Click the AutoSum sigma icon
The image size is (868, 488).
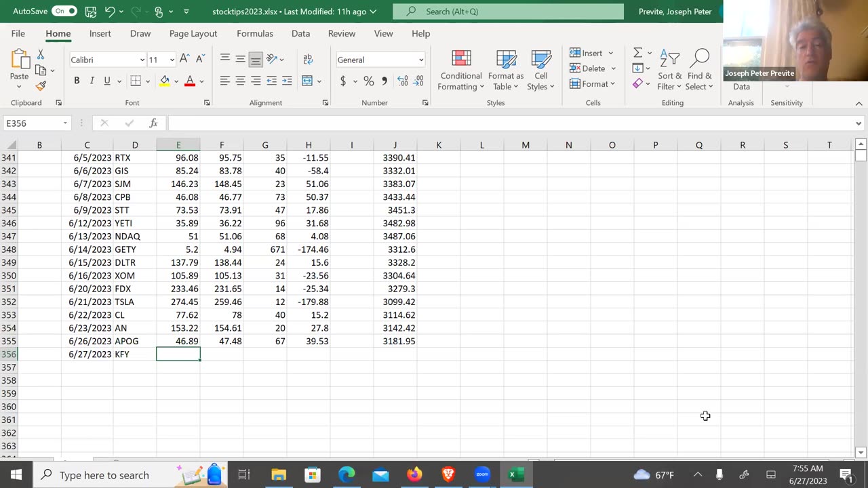[x=637, y=53]
